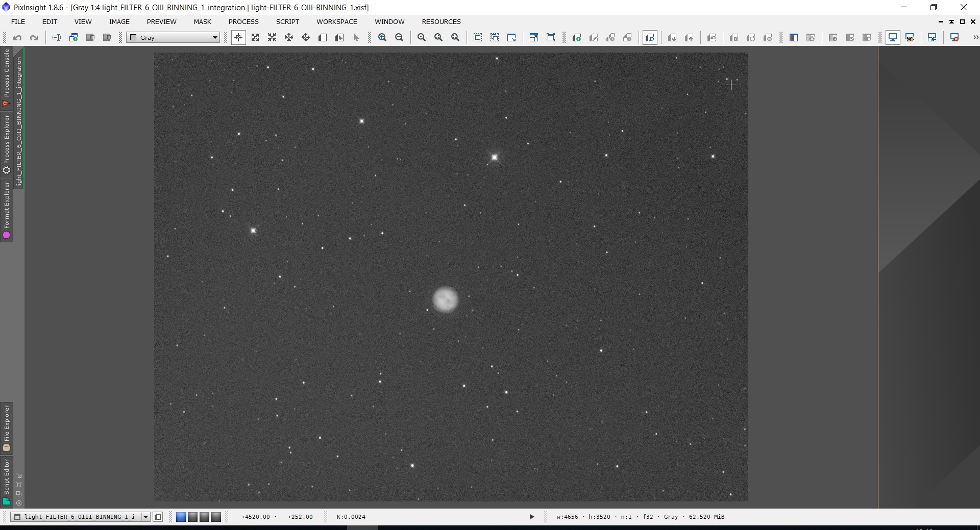Click the play triangle in status bar
The image size is (980, 530).
click(531, 517)
